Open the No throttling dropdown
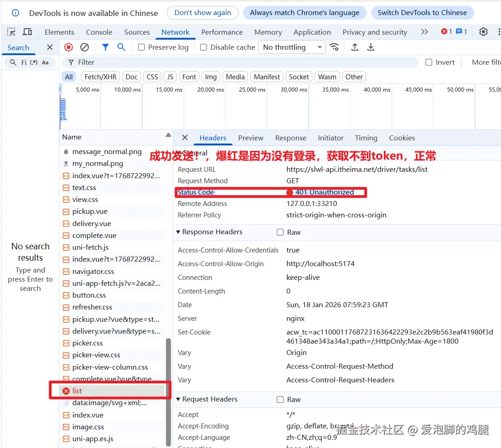This screenshot has height=448, width=501. coord(292,47)
